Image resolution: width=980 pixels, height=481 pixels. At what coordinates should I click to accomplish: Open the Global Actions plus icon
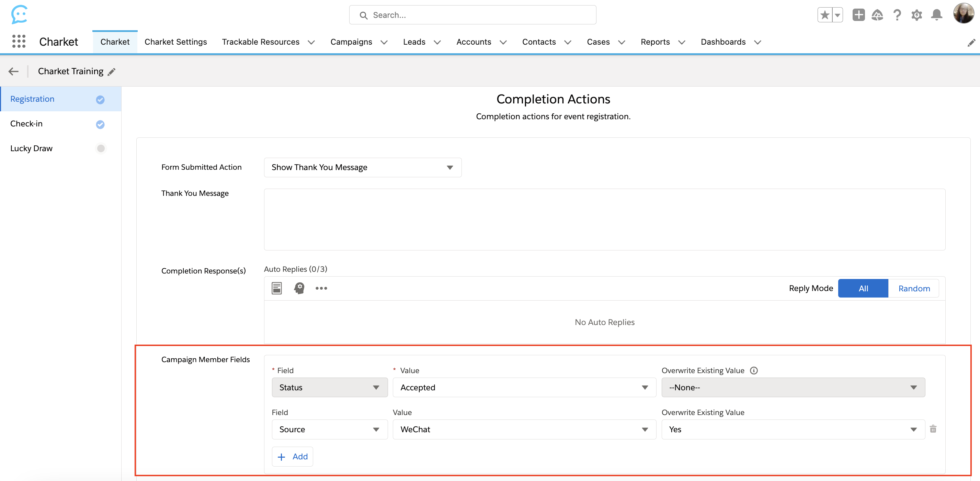[859, 15]
